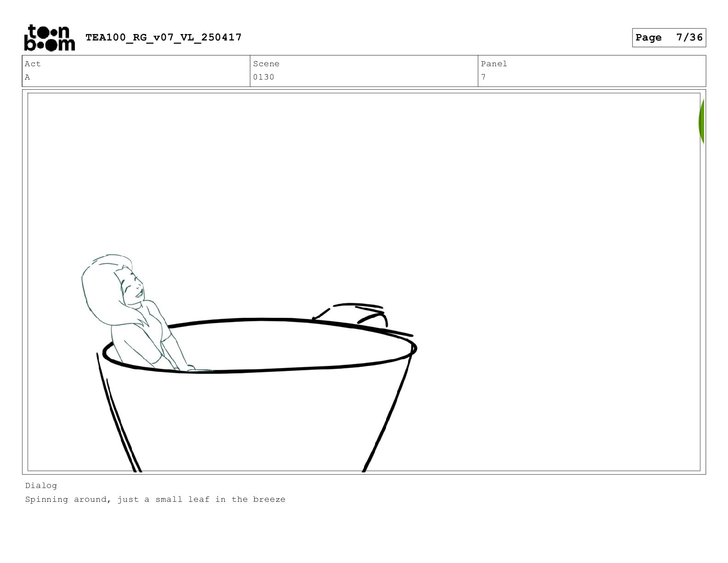Click the Act value A

pyautogui.click(x=28, y=77)
